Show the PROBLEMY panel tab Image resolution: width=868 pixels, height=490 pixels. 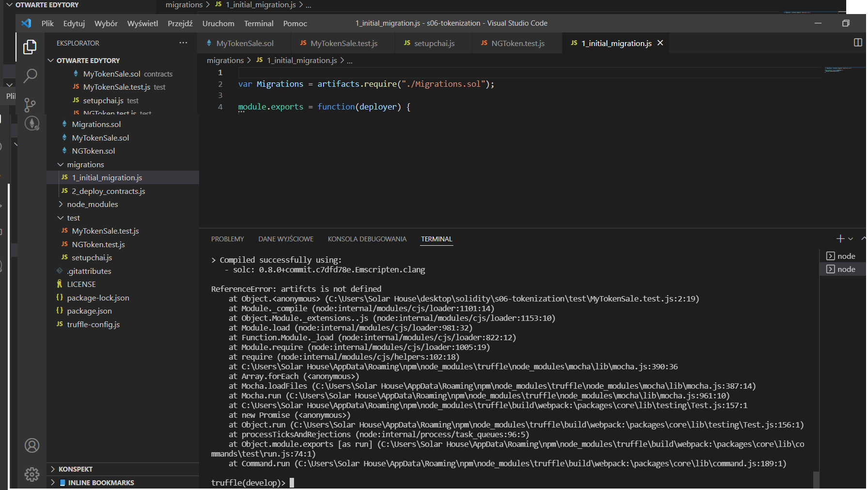click(227, 239)
